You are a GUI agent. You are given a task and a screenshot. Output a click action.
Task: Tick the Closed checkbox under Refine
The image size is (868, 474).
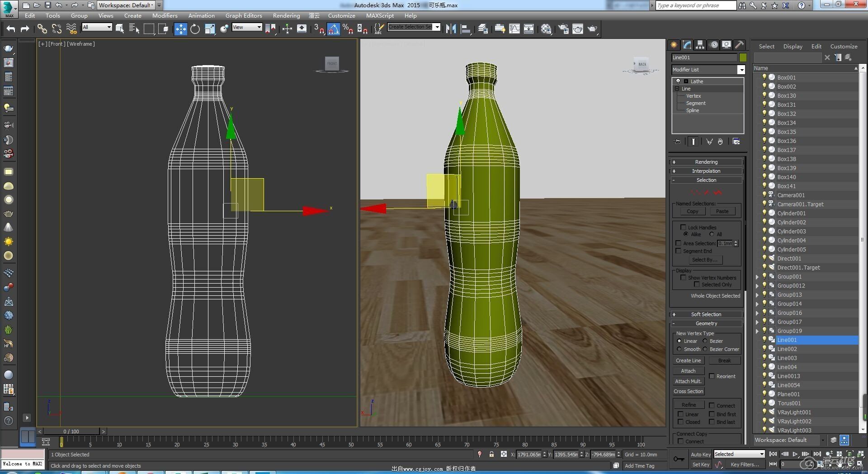point(680,422)
